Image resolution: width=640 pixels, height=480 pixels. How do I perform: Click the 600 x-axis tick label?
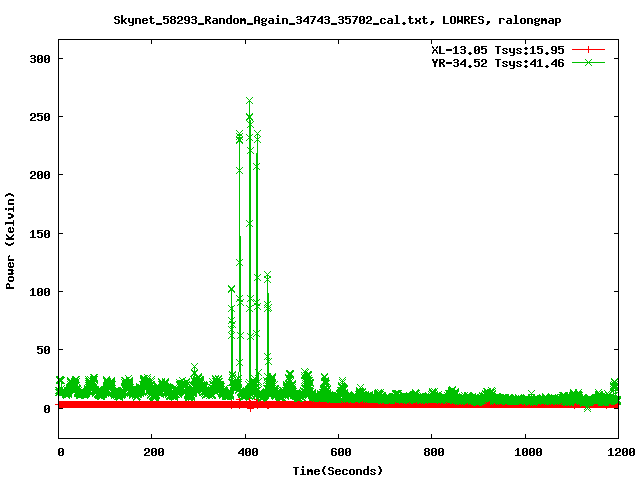(x=340, y=452)
